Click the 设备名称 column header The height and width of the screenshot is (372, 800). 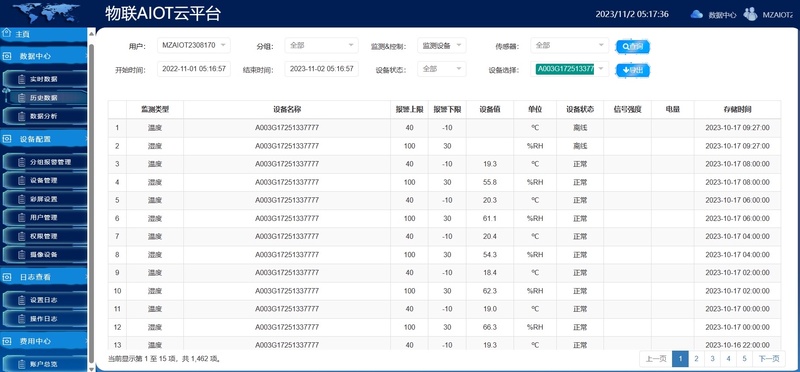[287, 109]
